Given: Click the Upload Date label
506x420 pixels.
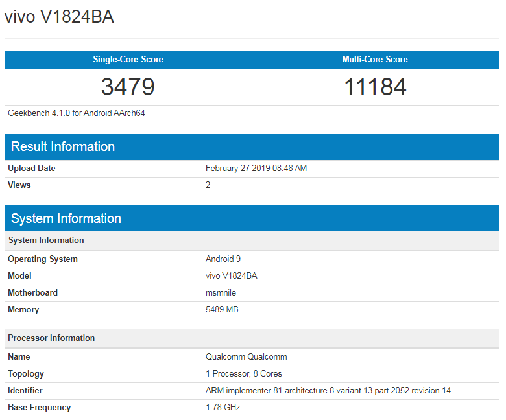Looking at the screenshot, I should [x=32, y=169].
